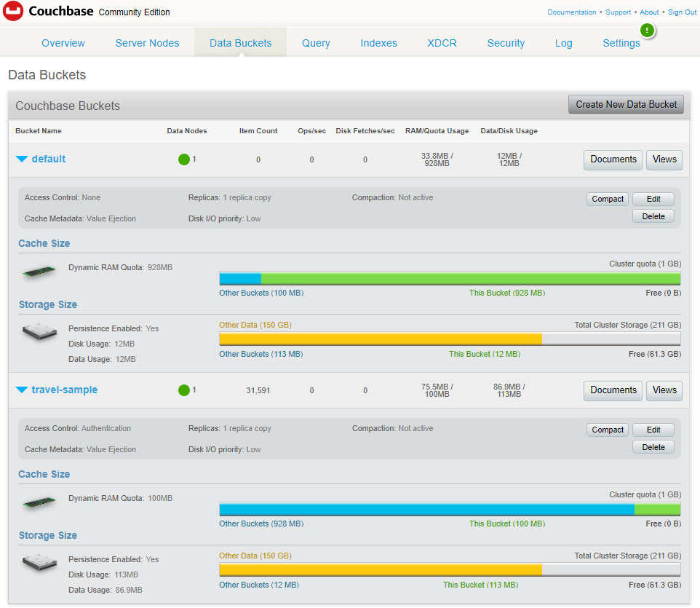Viewport: 700px width, 608px height.
Task: Open Documents for the travel-sample bucket
Action: point(613,390)
